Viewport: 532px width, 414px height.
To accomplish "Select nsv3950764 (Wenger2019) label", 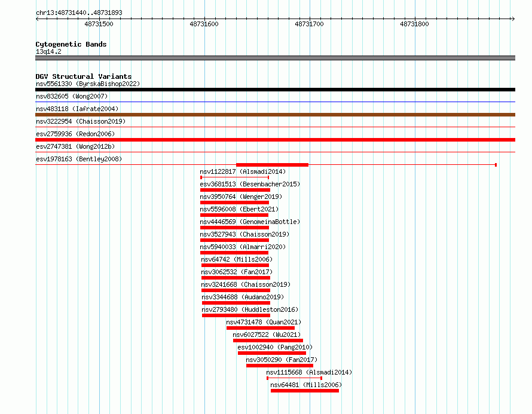I will [x=241, y=197].
